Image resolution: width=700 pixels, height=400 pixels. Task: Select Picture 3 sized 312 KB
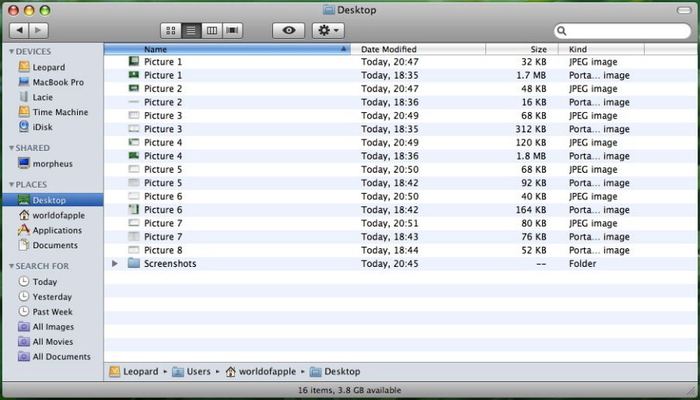click(x=400, y=129)
